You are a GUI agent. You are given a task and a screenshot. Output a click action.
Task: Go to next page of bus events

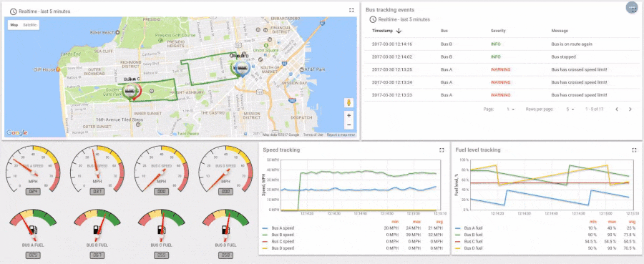pyautogui.click(x=630, y=109)
